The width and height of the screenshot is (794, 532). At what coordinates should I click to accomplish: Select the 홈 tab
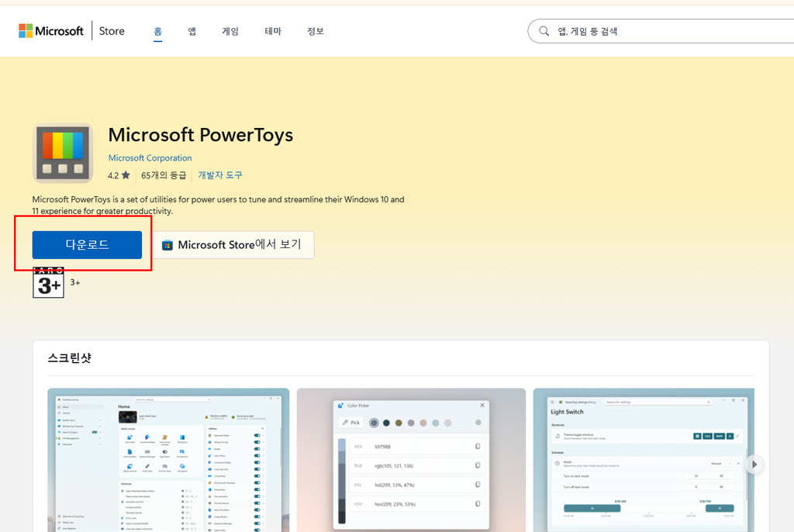[158, 32]
